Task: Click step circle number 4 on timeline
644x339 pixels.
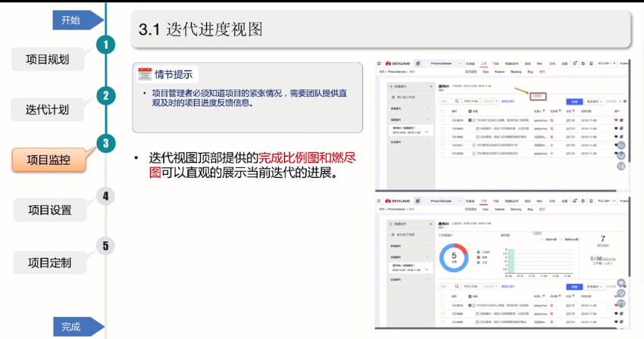Action: [106, 196]
